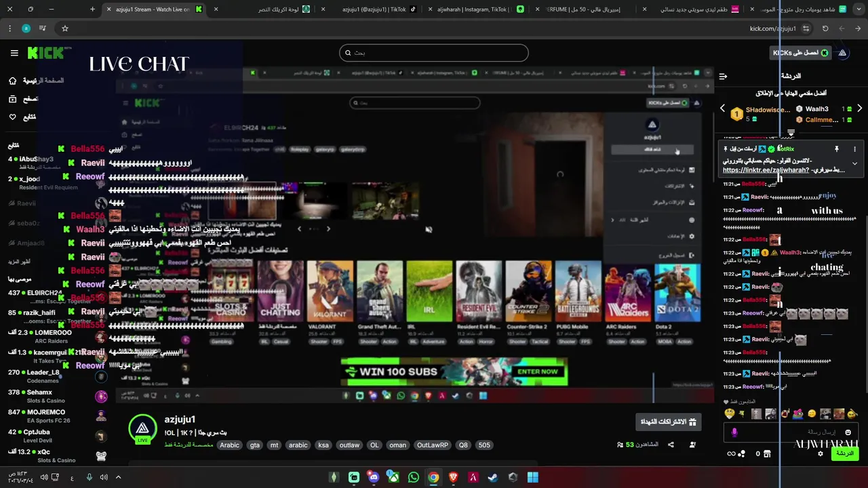
Task: Expand the gift leaderboard handle
Action: coord(791,133)
